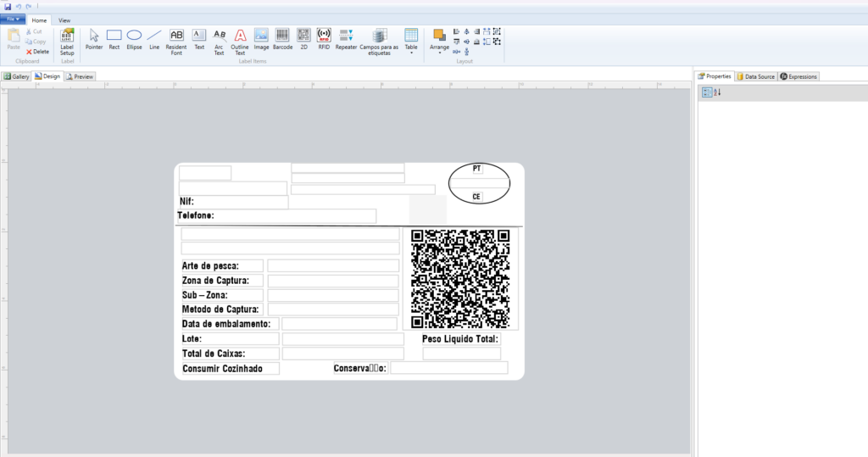Select the empty field beside Zona de Captura
Viewport: 868px width, 457px height.
click(x=333, y=281)
